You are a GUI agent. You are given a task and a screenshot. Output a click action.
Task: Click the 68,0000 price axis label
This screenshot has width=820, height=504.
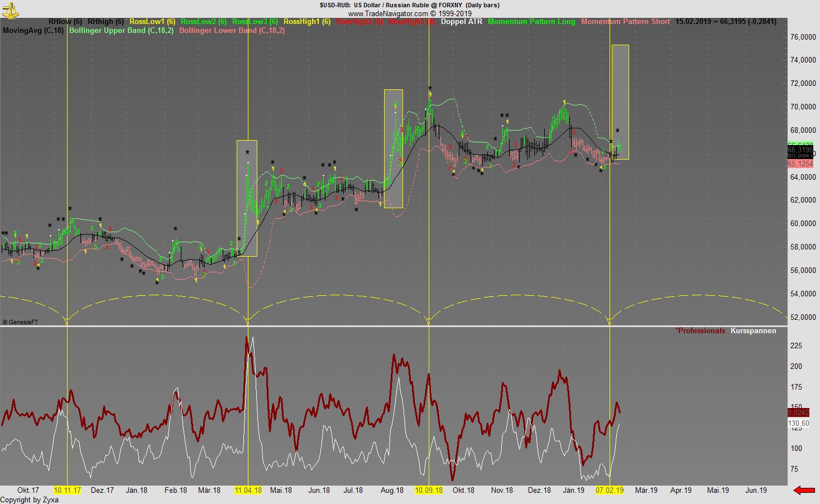point(803,131)
